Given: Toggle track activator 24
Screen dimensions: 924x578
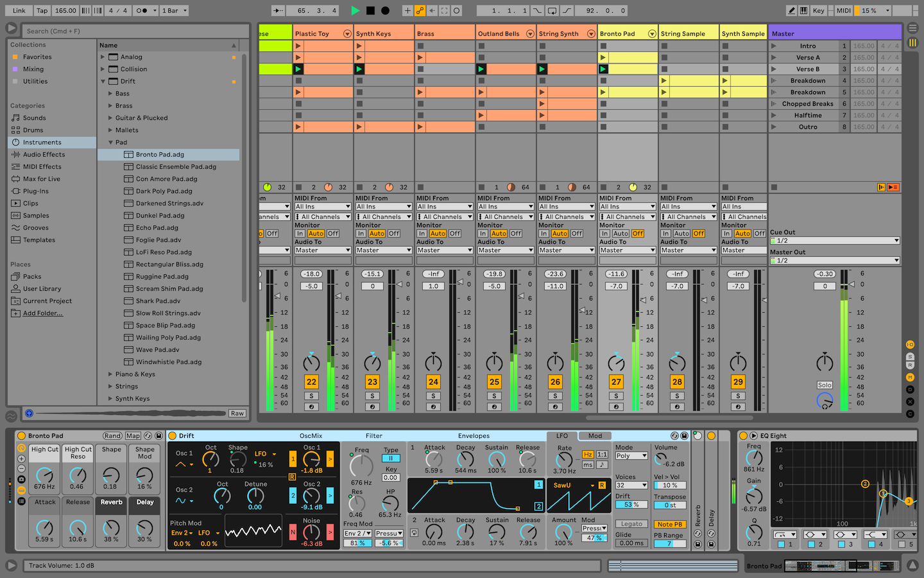Looking at the screenshot, I should click(433, 381).
